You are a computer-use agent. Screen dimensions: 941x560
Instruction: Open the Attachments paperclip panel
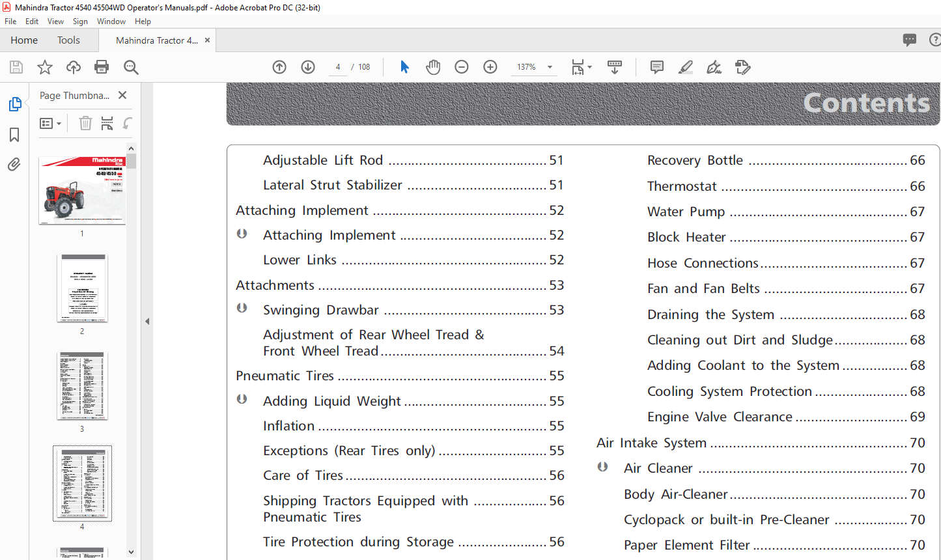coord(14,165)
